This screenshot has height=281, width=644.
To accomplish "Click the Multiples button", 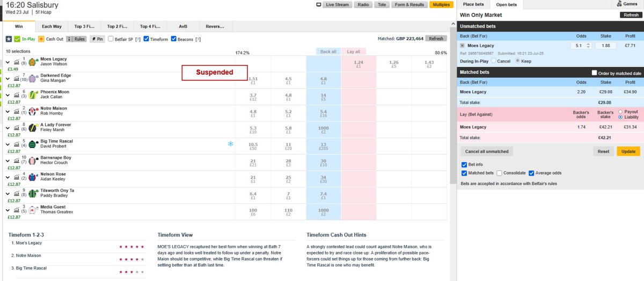I will pos(442,5).
